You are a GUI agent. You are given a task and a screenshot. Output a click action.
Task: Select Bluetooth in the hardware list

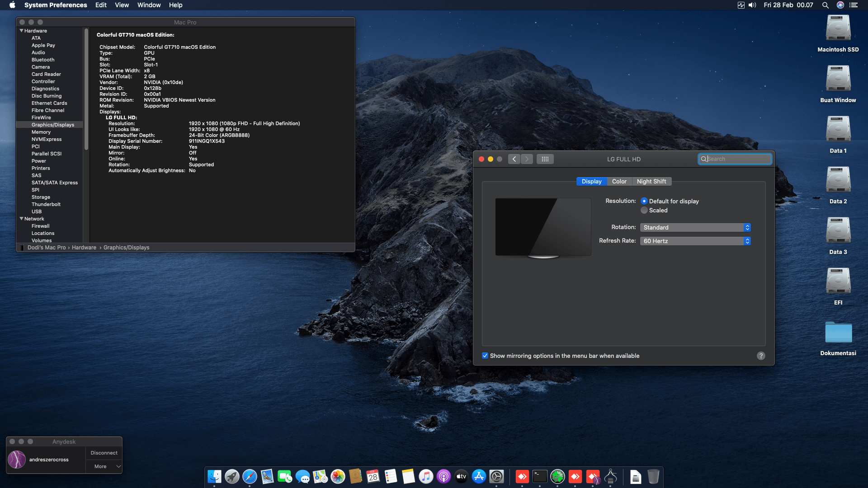(43, 60)
